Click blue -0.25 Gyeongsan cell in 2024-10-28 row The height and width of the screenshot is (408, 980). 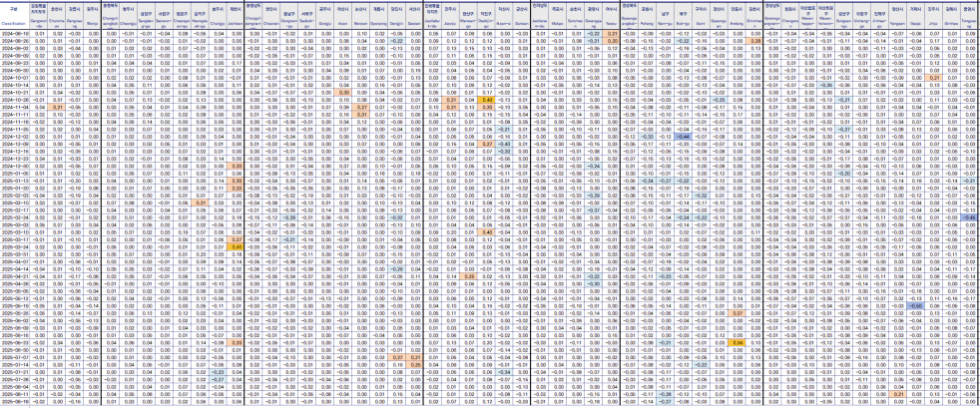coord(719,100)
